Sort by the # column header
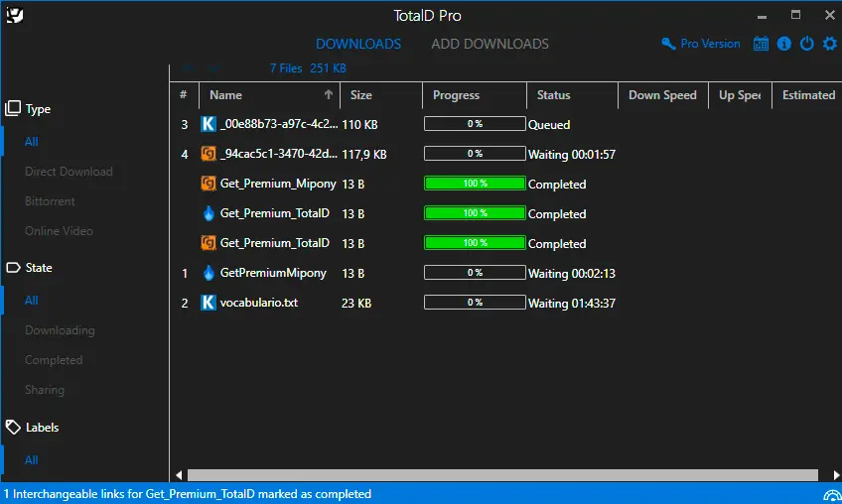The height and width of the screenshot is (504, 842). click(x=185, y=95)
